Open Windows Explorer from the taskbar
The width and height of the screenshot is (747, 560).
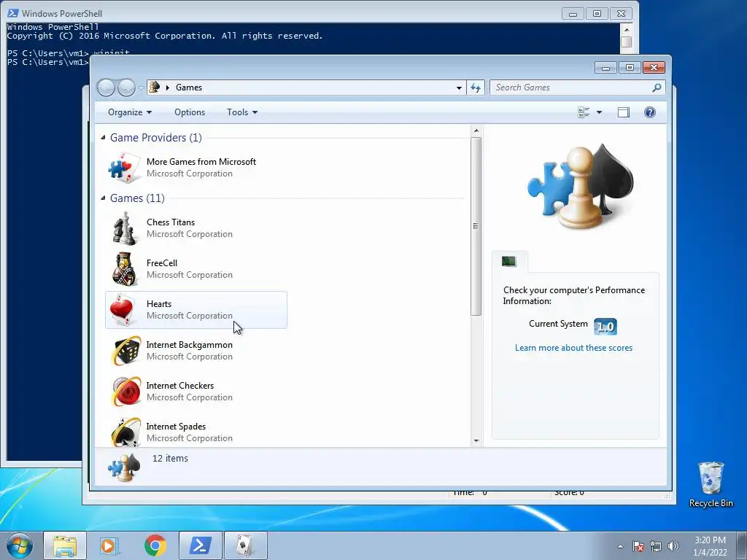coord(65,545)
